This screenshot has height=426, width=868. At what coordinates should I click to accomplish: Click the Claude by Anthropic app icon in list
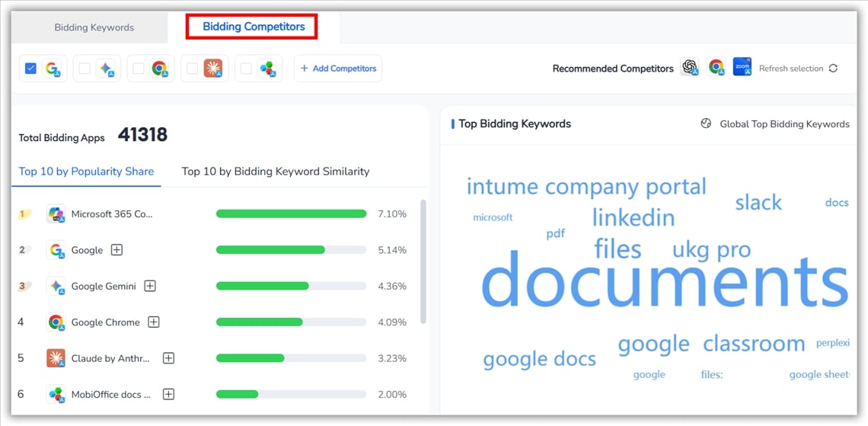56,358
